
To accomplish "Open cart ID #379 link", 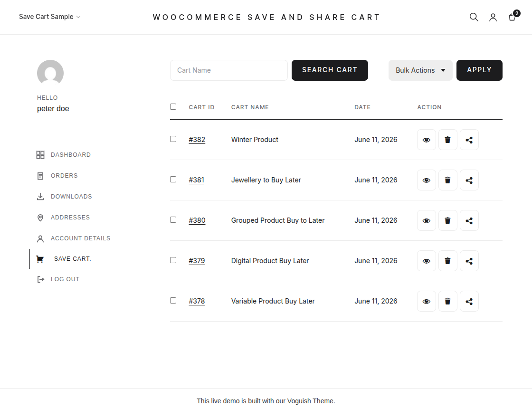I will click(197, 261).
